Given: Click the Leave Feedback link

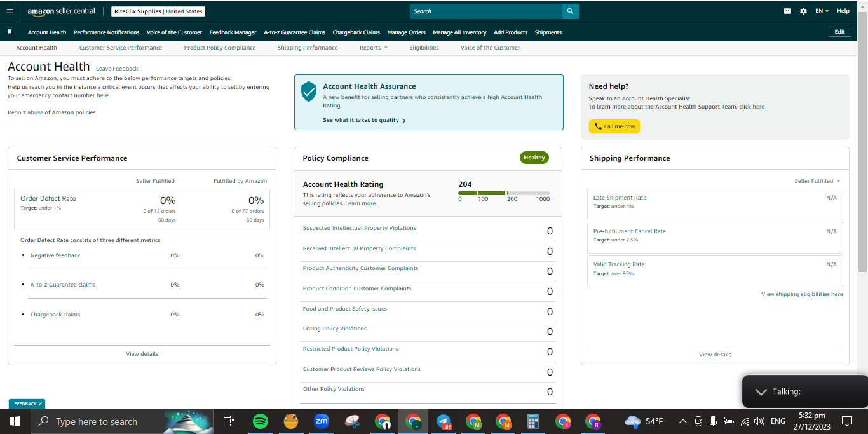Looking at the screenshot, I should coord(117,69).
